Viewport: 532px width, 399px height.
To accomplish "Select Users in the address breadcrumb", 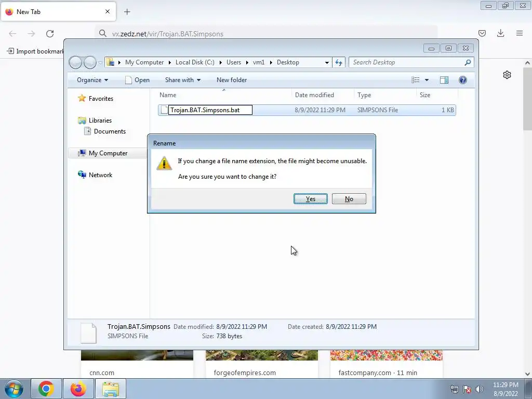I will (234, 62).
